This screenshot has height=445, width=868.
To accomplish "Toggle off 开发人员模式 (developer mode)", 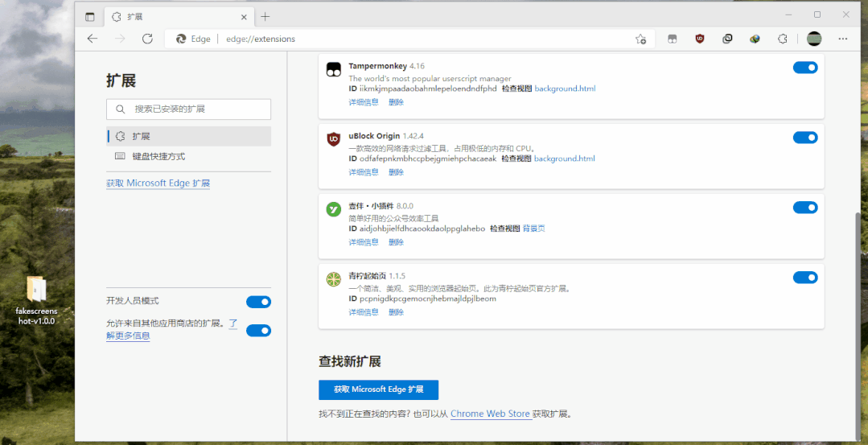I will (258, 302).
